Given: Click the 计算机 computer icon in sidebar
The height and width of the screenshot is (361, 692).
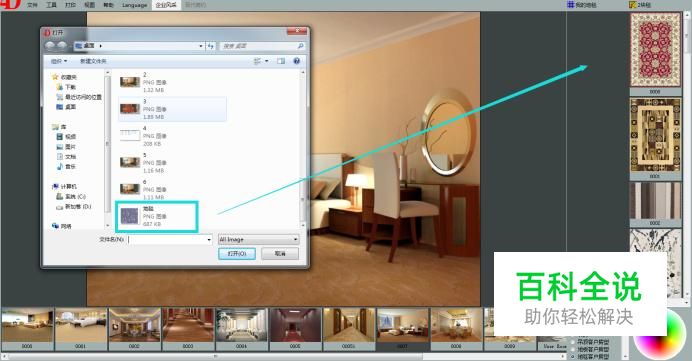Looking at the screenshot, I should (x=55, y=187).
